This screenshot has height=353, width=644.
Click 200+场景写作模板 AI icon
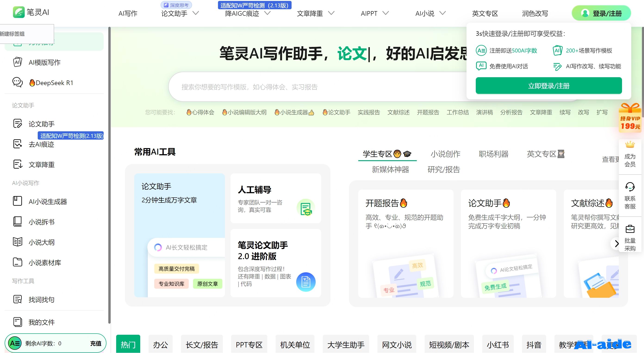pos(557,50)
